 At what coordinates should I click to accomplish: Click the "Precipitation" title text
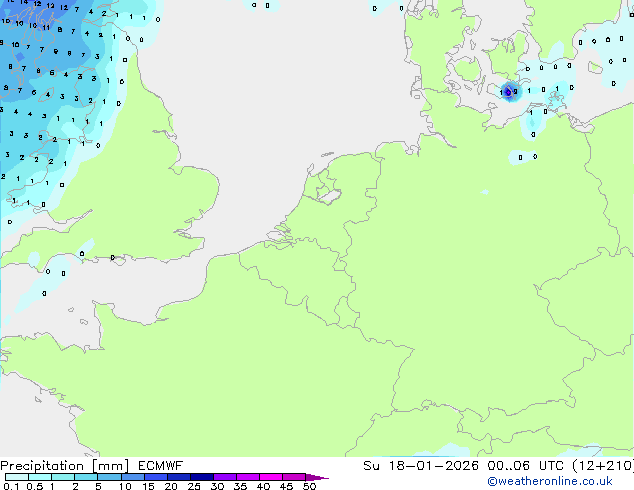click(42, 466)
